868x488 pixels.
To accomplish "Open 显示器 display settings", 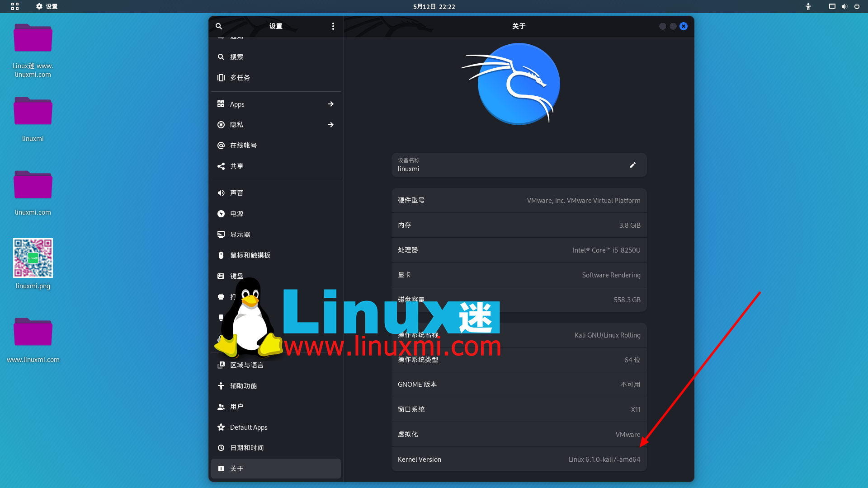I will [276, 235].
